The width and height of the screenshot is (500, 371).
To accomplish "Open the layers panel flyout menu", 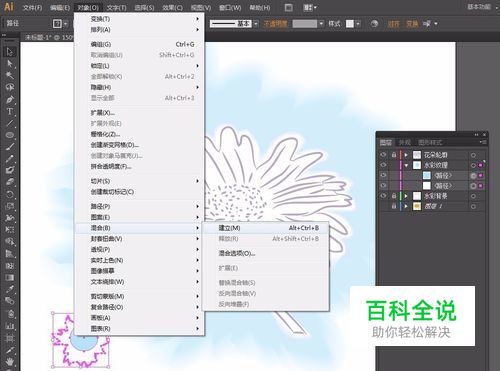I will [x=483, y=142].
